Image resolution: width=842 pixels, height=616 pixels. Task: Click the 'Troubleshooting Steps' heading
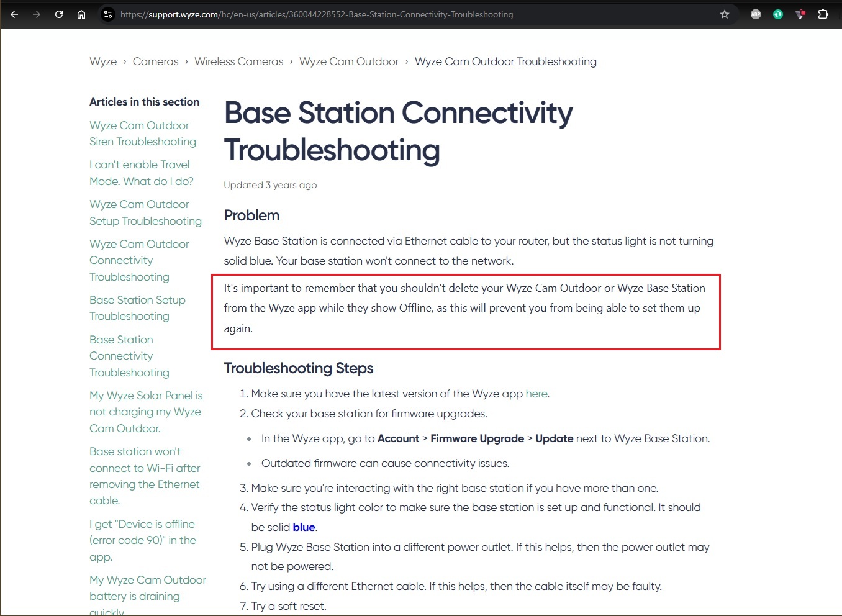pyautogui.click(x=299, y=368)
